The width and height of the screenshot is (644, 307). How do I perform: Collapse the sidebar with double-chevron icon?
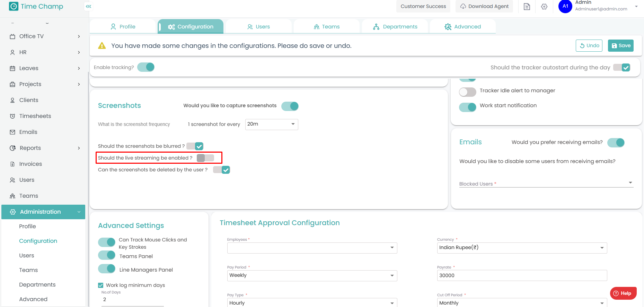pyautogui.click(x=89, y=6)
